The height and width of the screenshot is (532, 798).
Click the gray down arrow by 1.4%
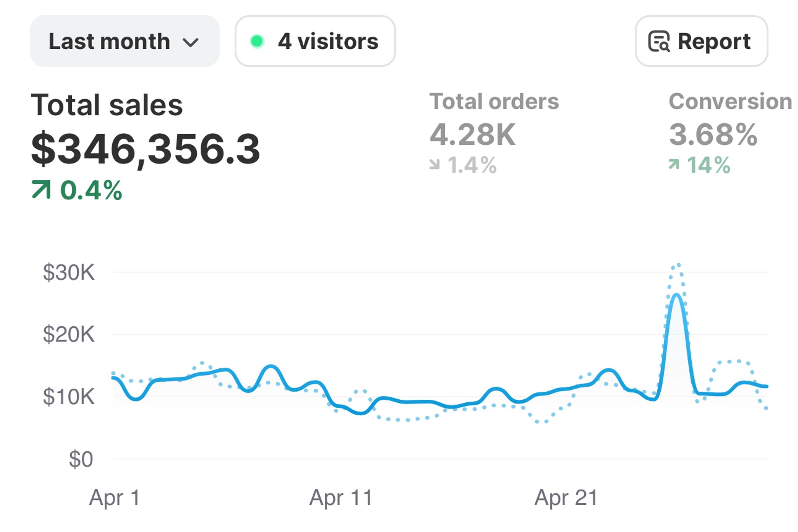pyautogui.click(x=435, y=164)
